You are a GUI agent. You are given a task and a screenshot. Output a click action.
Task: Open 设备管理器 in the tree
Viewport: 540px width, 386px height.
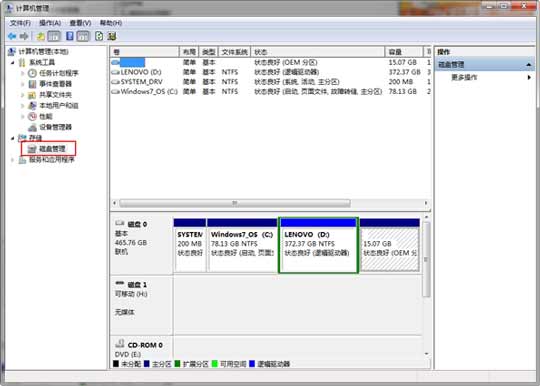tap(55, 127)
